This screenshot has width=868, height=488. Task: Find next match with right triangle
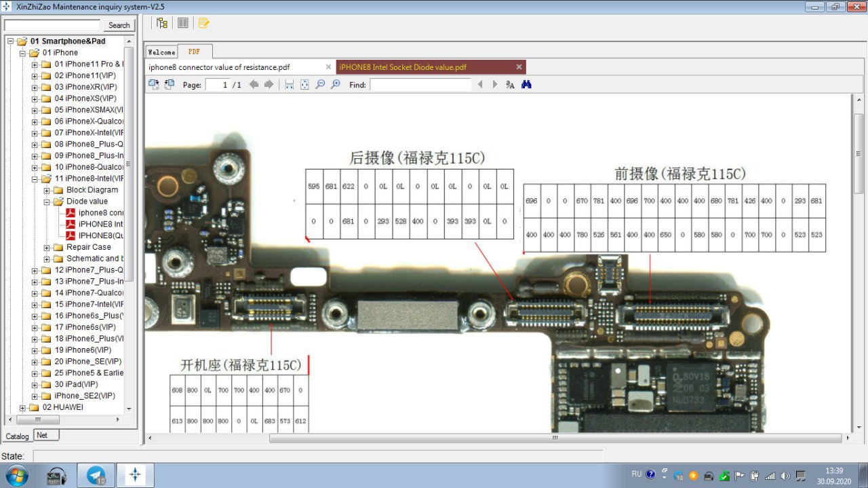[x=495, y=84]
